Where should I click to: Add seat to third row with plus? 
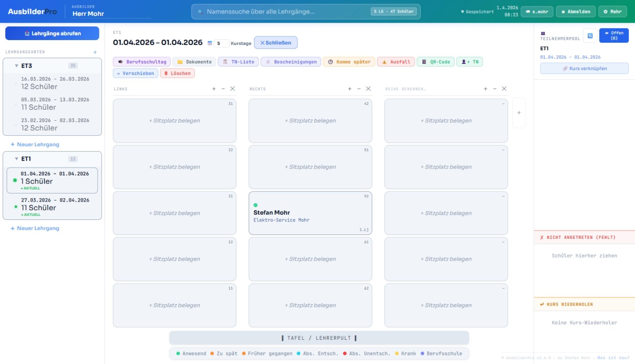pos(485,89)
